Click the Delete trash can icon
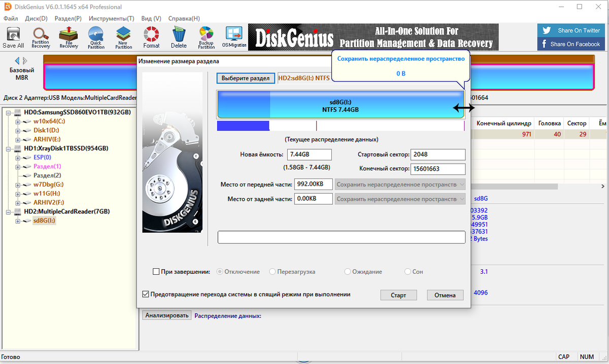The height and width of the screenshot is (364, 609). (x=179, y=38)
